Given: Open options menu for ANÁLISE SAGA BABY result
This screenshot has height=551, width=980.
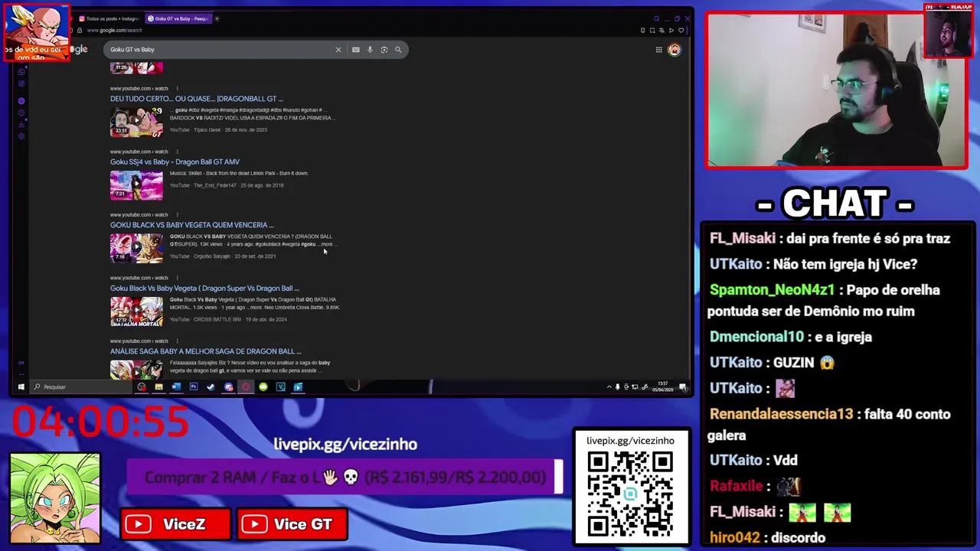Looking at the screenshot, I should point(177,341).
